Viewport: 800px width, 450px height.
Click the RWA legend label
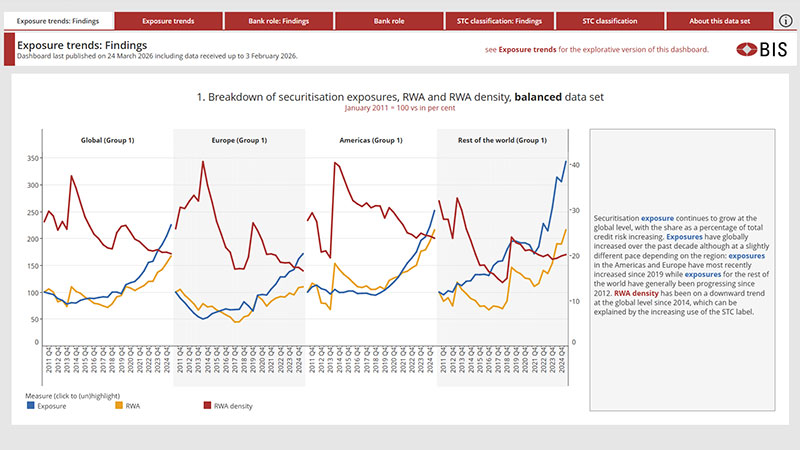tap(133, 406)
